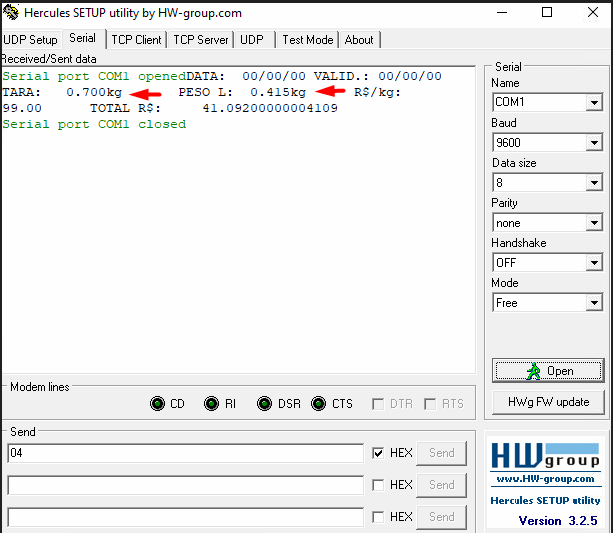Screen dimensions: 613x533
Task: Click the HWg FW update button
Action: [548, 402]
